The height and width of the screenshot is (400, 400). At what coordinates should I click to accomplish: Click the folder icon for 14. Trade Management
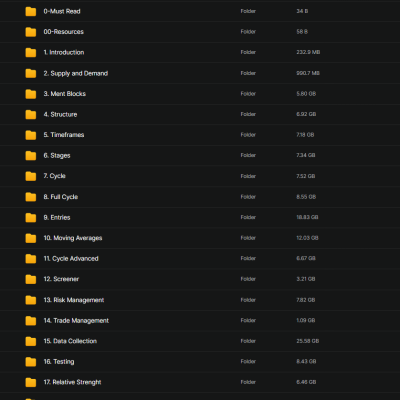coord(31,321)
